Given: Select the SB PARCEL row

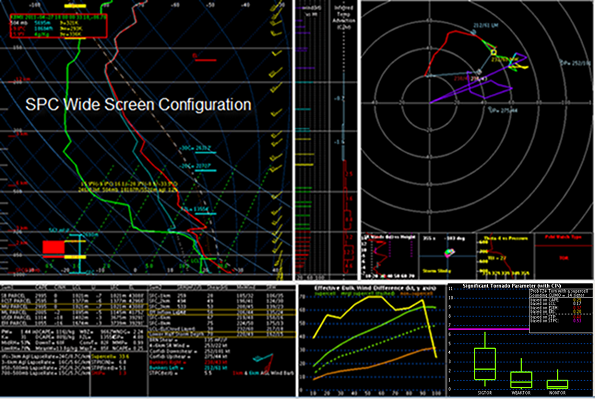Looking at the screenshot, I should (74, 295).
